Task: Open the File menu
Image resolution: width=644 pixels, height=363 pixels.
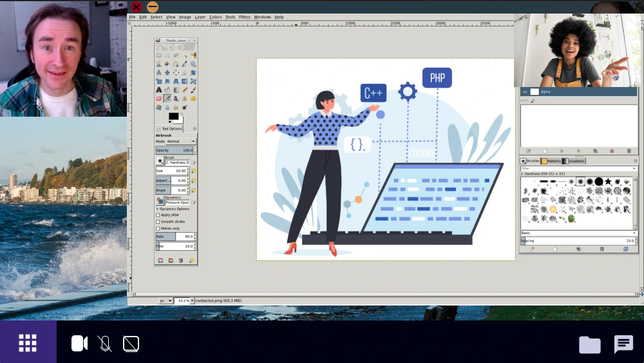Action: pyautogui.click(x=132, y=17)
